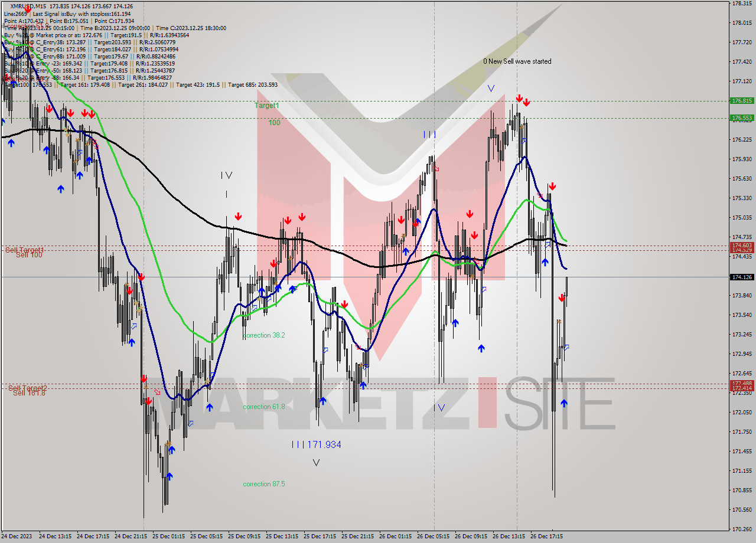Click the red 174.603 price tag
Screen dimensions: 756x543
[x=742, y=245]
